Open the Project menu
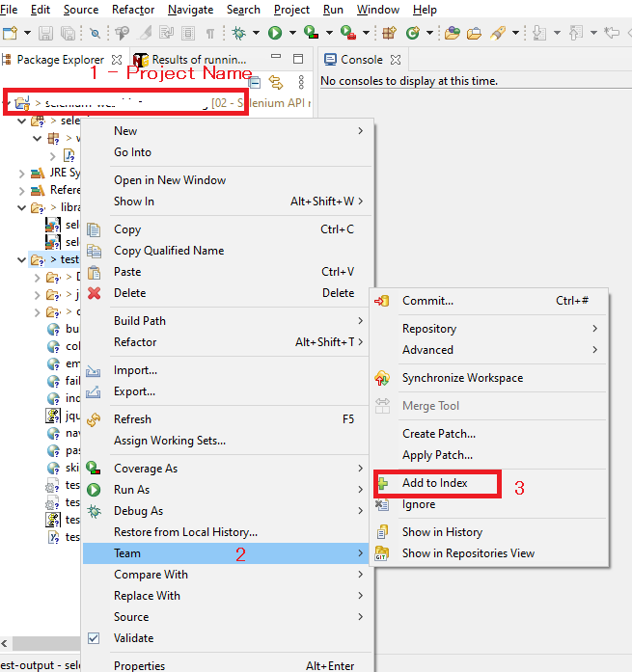The height and width of the screenshot is (672, 632). click(x=291, y=10)
